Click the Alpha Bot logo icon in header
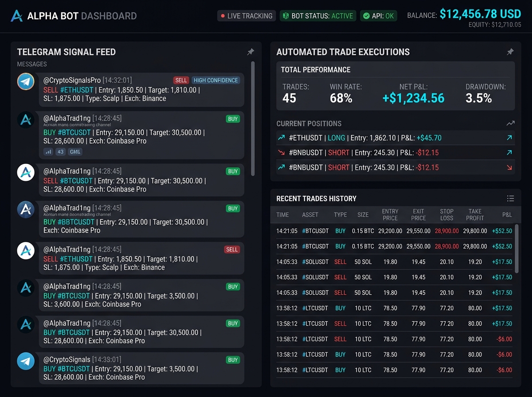The height and width of the screenshot is (397, 532). 16,16
